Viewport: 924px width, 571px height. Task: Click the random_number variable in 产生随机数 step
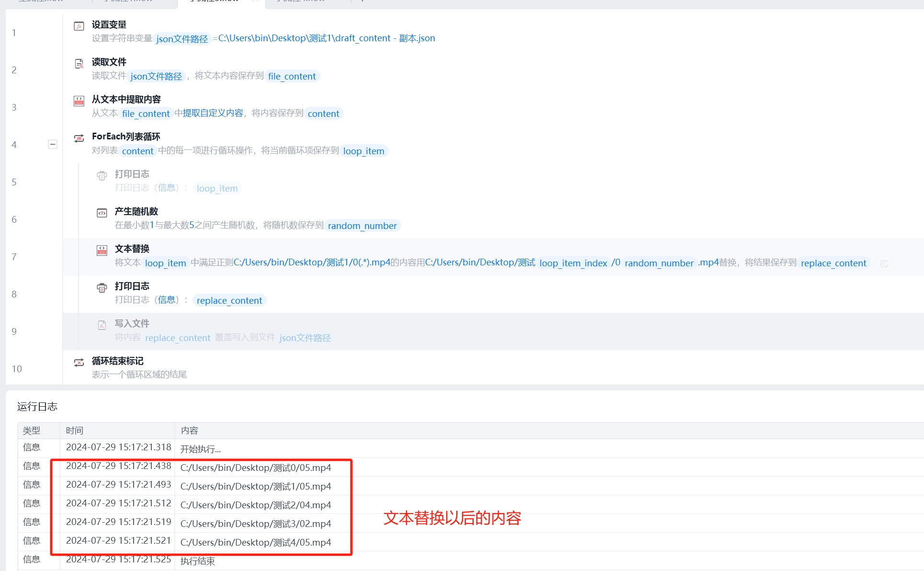pos(362,226)
